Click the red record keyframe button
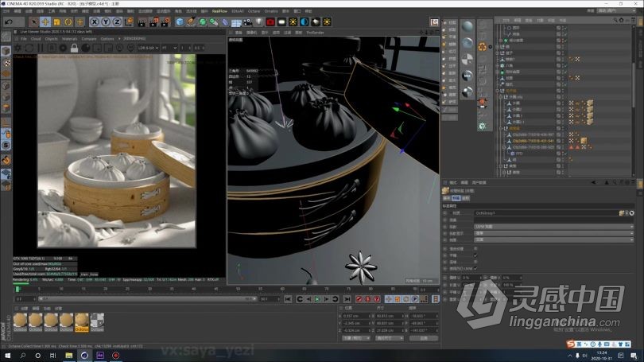This screenshot has width=644, height=362. click(359, 299)
